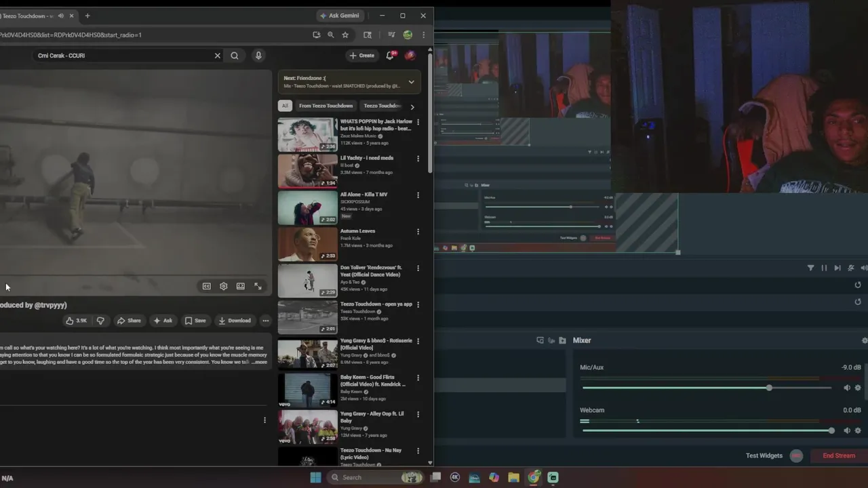The height and width of the screenshot is (488, 868).
Task: Open the comments three-dot options menu
Action: pyautogui.click(x=264, y=420)
